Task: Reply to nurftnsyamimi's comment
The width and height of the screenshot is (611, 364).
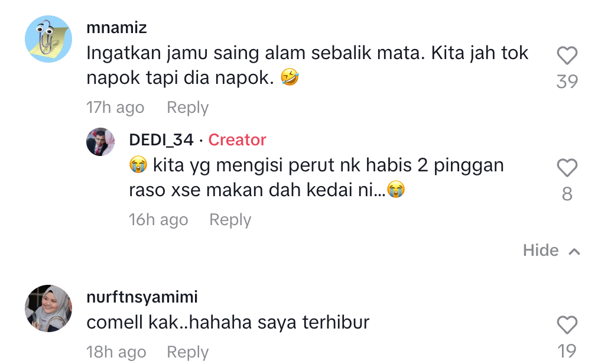Action: [187, 352]
